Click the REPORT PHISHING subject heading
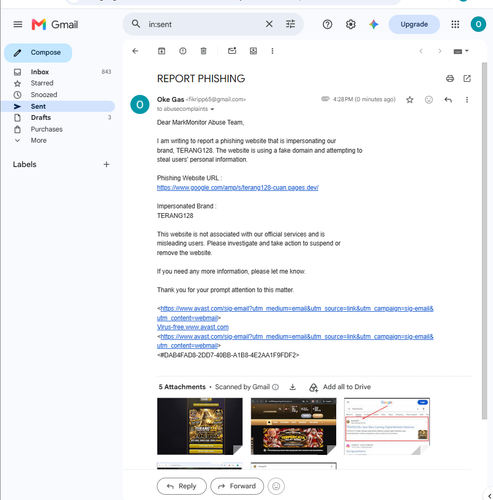 click(201, 79)
